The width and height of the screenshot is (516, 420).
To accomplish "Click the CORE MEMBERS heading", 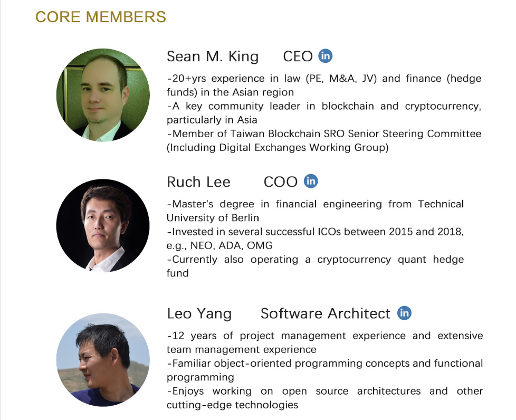I will [x=101, y=17].
